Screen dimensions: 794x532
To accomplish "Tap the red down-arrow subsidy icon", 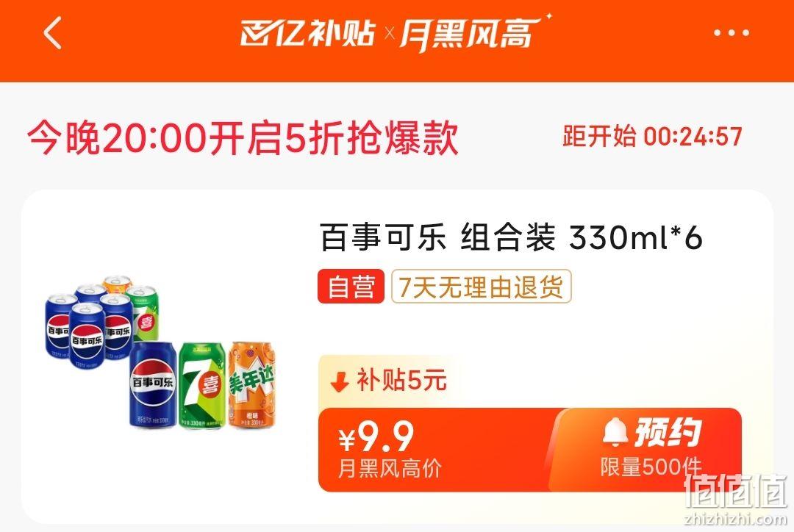I will (339, 382).
